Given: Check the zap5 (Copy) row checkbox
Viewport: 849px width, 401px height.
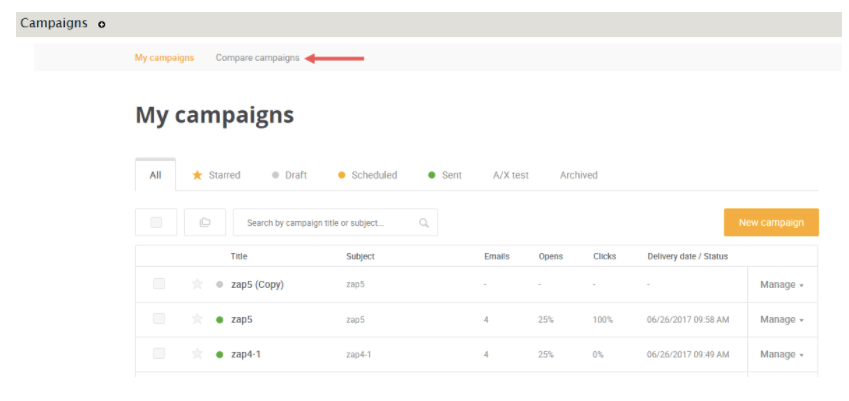Looking at the screenshot, I should click(x=159, y=284).
